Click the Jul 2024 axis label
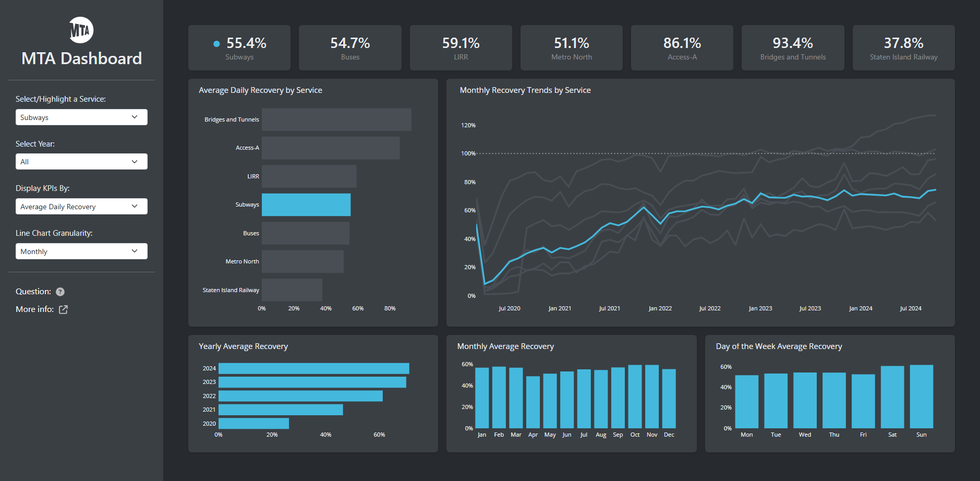 coord(911,308)
